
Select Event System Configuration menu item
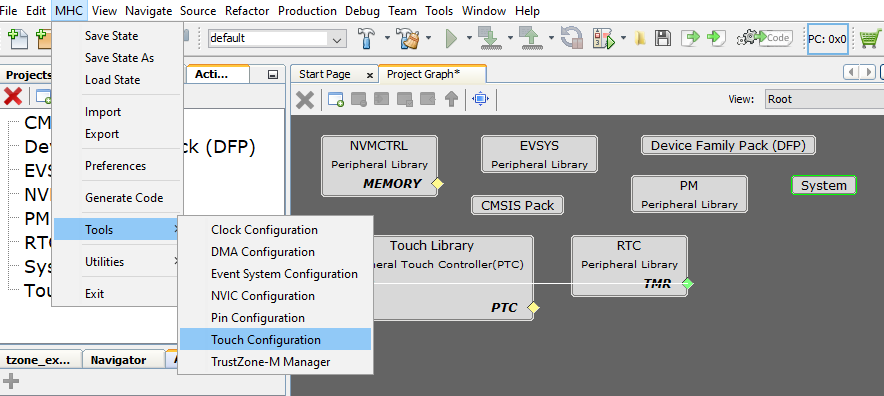(275, 274)
